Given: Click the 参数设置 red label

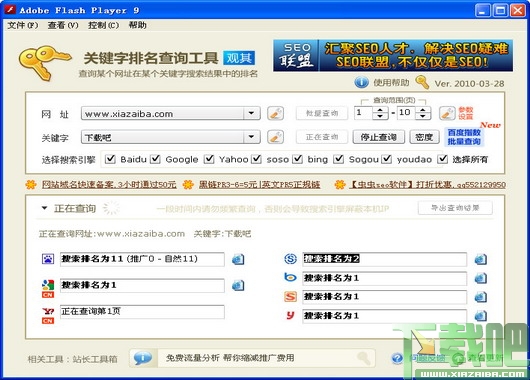Looking at the screenshot, I should pos(466,113).
